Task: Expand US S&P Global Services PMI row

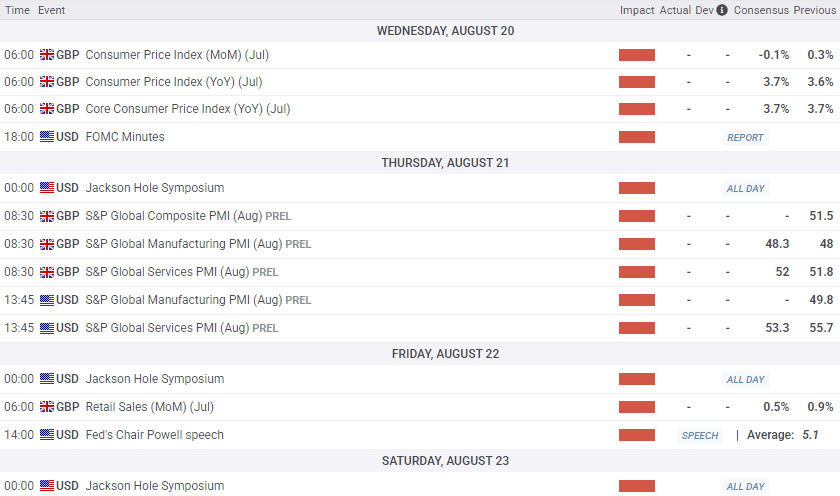Action: pos(167,328)
